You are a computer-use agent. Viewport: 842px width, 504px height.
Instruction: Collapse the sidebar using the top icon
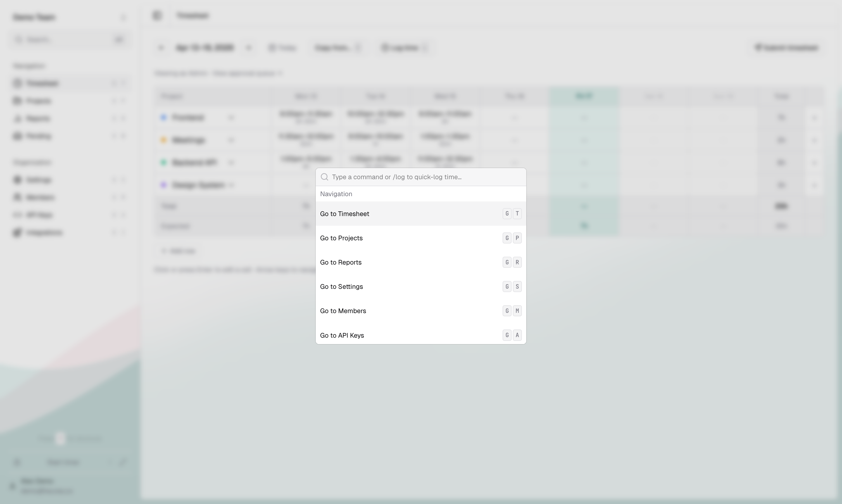coord(123,17)
